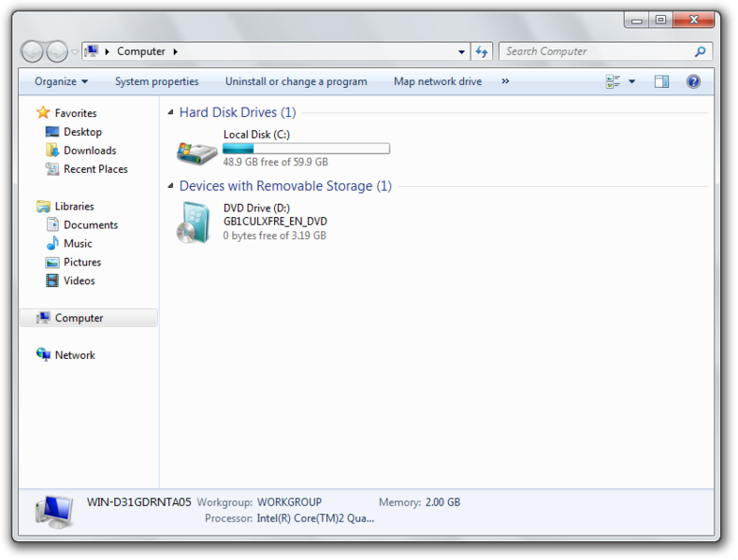Open the view options dropdown arrow
This screenshot has width=738, height=560.
632,82
